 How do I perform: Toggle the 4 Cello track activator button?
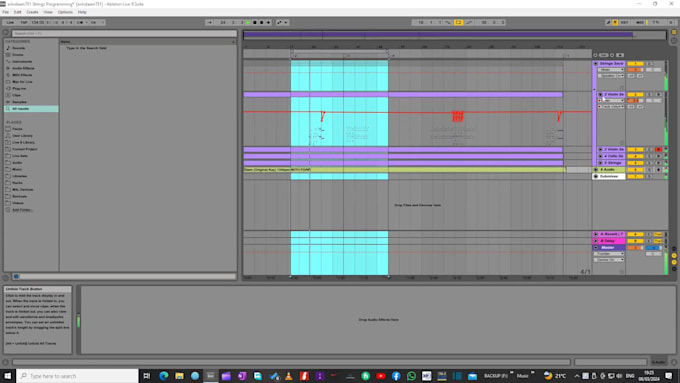(635, 156)
